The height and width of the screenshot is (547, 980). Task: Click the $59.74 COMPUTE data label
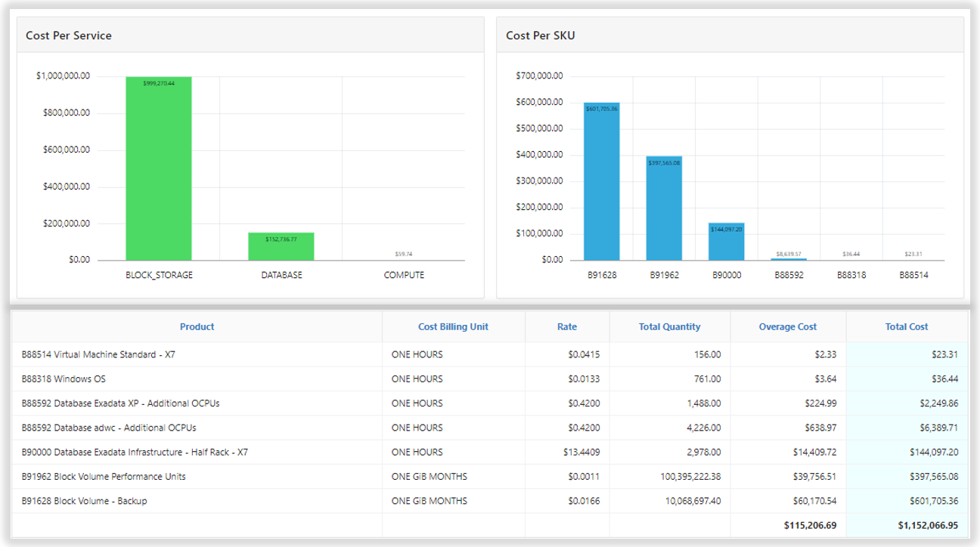[404, 255]
